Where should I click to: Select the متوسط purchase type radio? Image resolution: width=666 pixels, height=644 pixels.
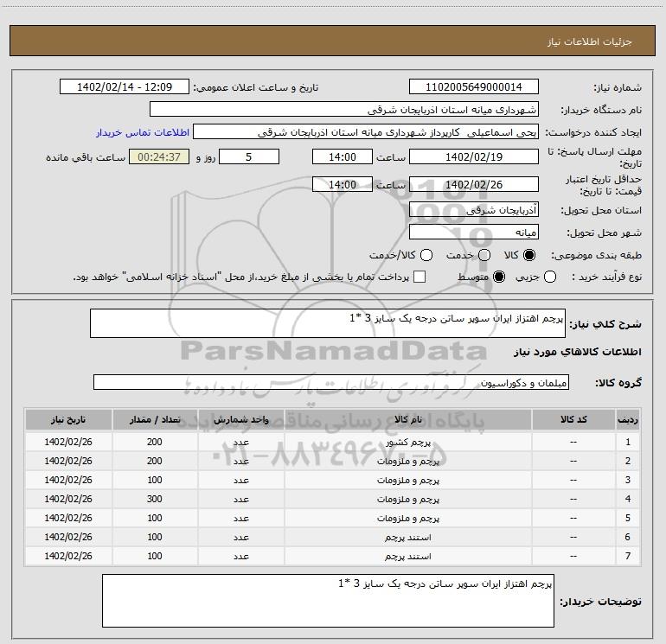[x=499, y=277]
